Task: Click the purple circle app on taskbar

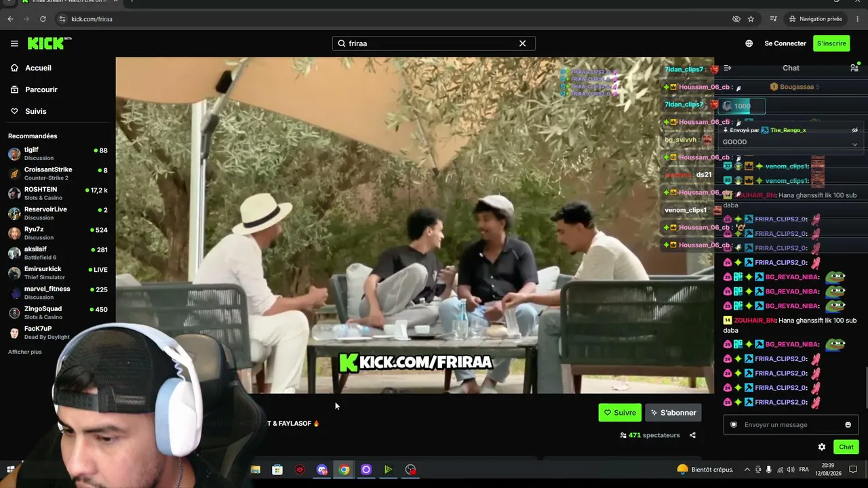Action: (366, 470)
